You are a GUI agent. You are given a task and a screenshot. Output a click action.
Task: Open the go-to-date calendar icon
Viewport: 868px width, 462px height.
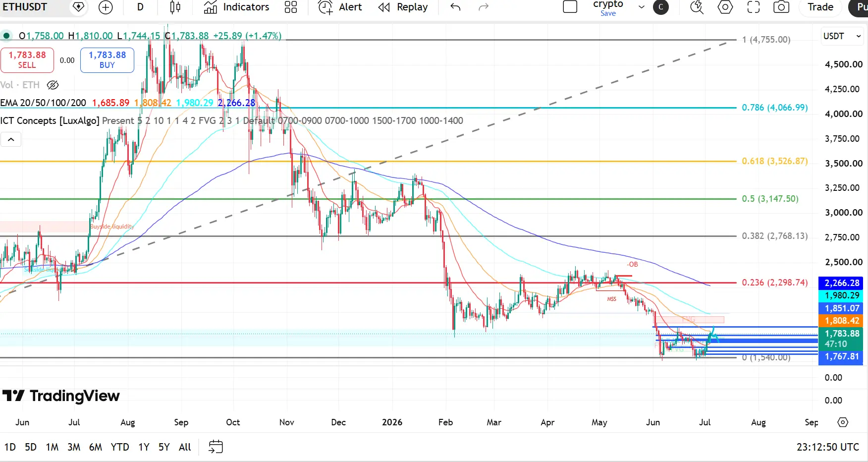pyautogui.click(x=216, y=447)
